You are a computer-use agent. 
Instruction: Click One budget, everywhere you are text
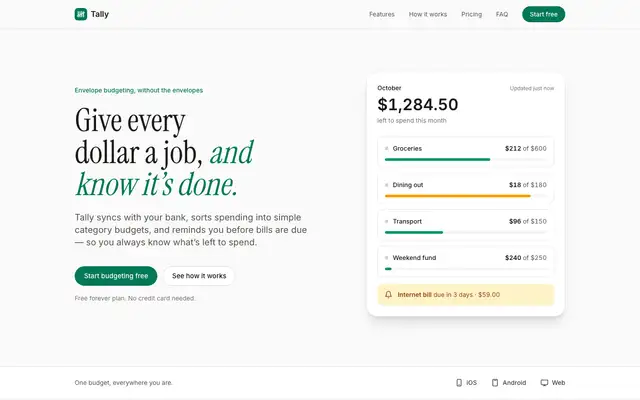pos(124,382)
